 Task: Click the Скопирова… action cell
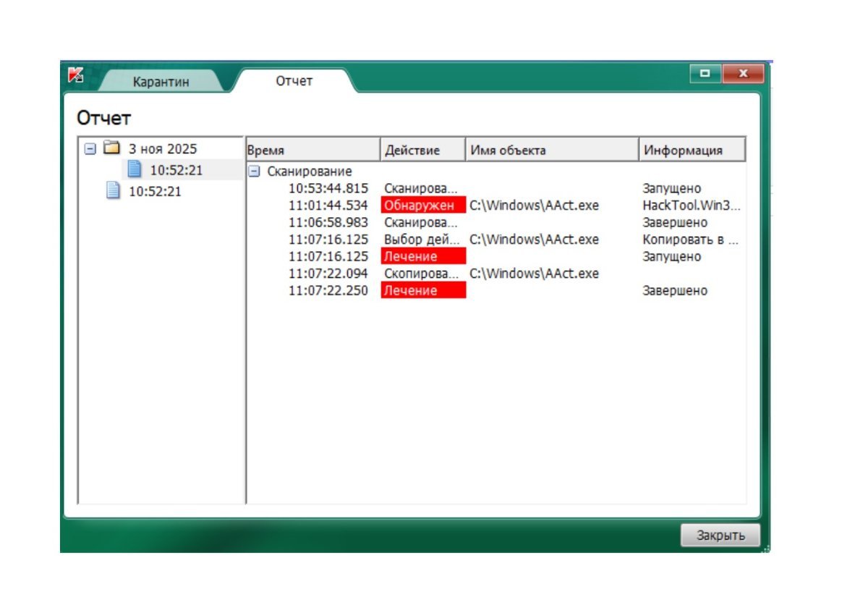(x=421, y=274)
